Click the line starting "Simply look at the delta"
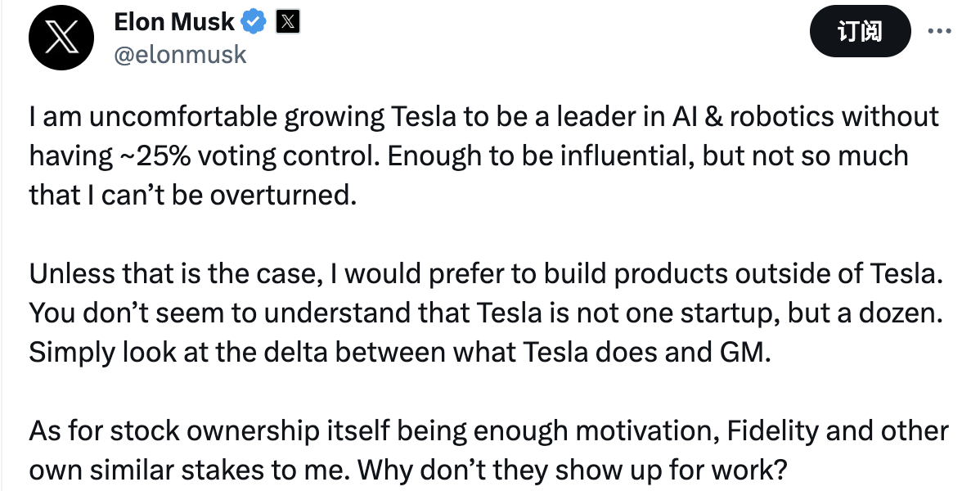This screenshot has height=491, width=980. (400, 353)
